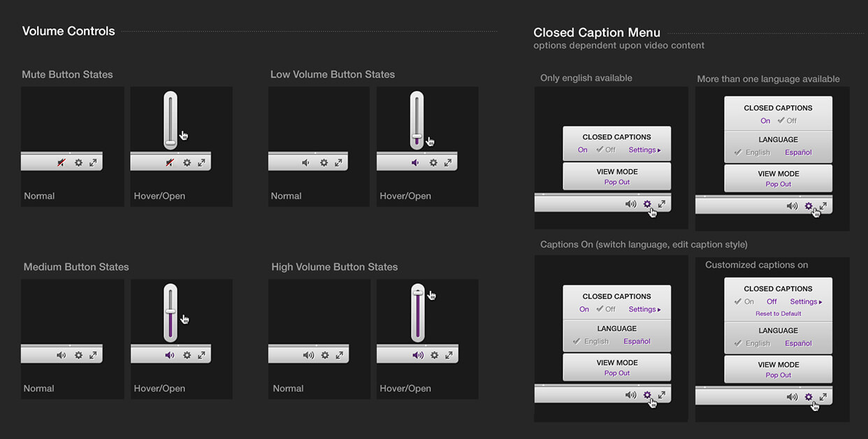The width and height of the screenshot is (868, 439).
Task: Select Español in the Language section
Action: pos(797,151)
